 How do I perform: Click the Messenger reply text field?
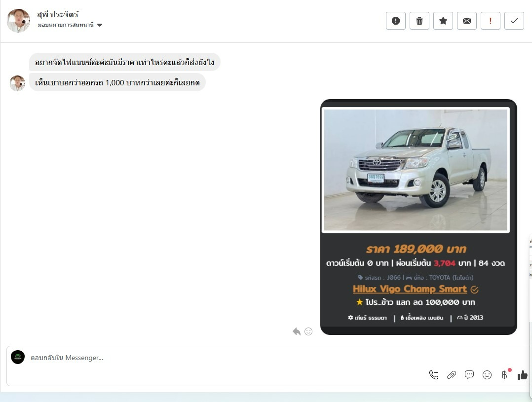click(x=222, y=358)
